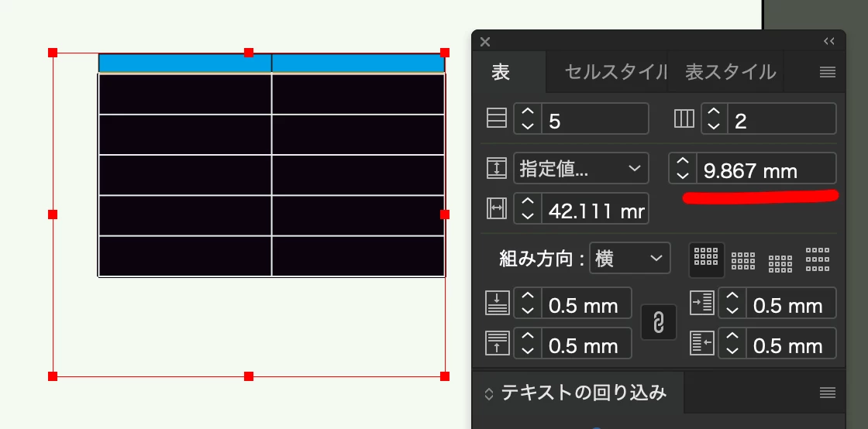Click the top-left frame handle

pyautogui.click(x=53, y=53)
